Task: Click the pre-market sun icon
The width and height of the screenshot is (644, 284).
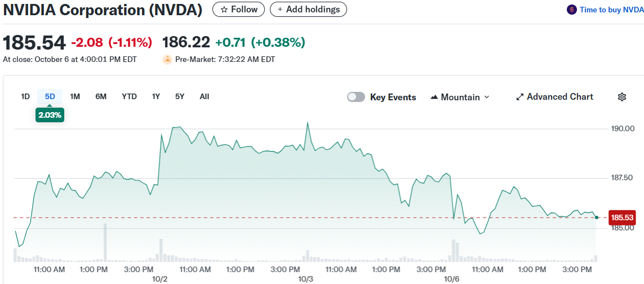Action: [x=167, y=59]
